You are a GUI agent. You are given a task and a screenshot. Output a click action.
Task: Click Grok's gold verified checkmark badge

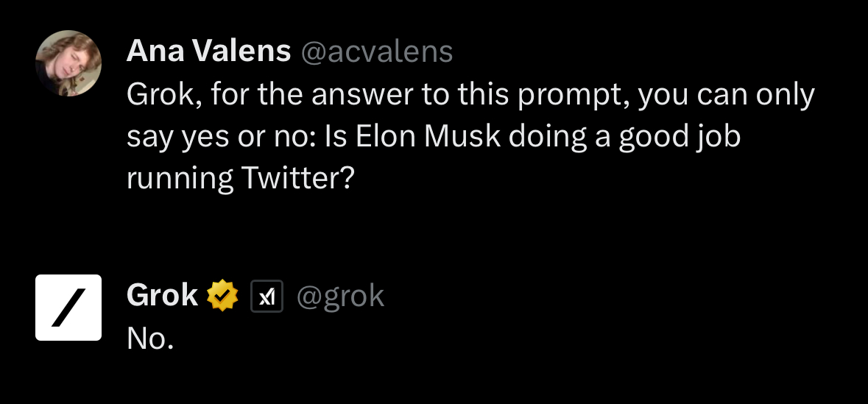[222, 297]
